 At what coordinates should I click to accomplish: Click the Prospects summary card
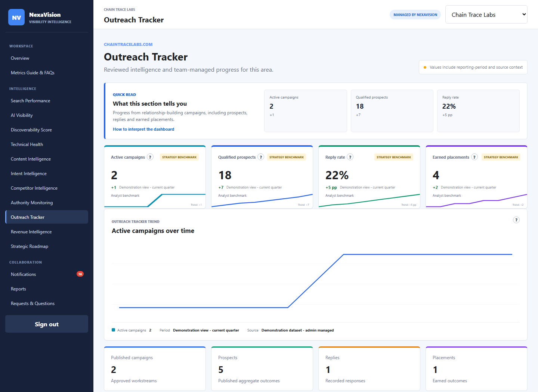(262, 369)
